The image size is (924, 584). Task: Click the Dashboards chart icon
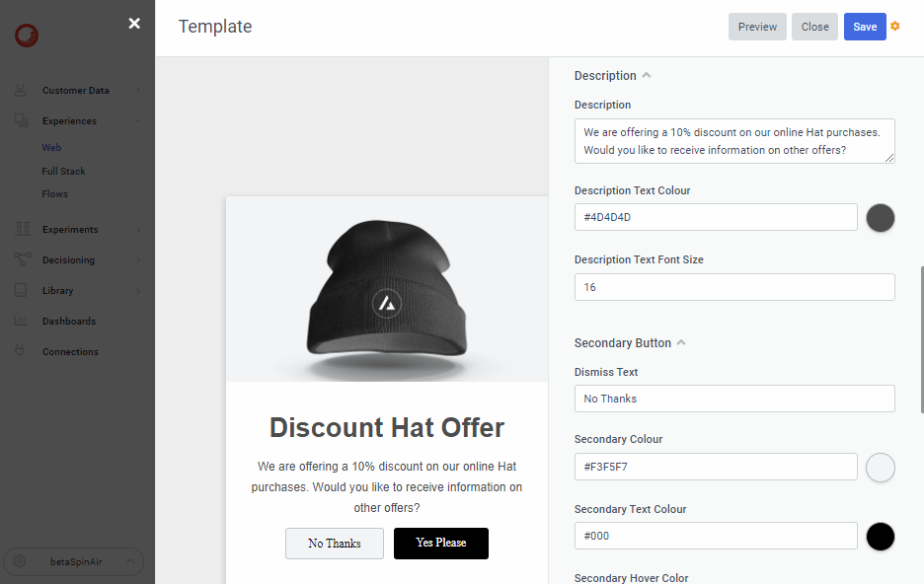[x=21, y=322]
